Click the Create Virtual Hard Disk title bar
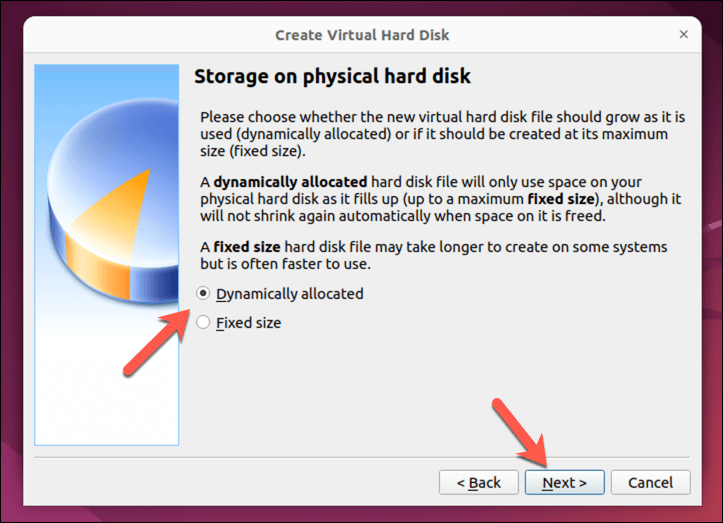 (x=362, y=35)
